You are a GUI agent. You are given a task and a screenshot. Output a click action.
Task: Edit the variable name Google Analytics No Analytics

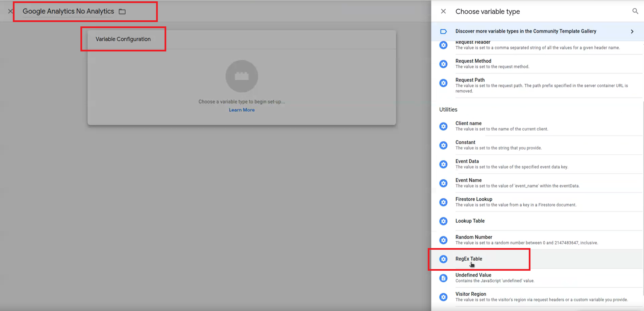click(68, 11)
